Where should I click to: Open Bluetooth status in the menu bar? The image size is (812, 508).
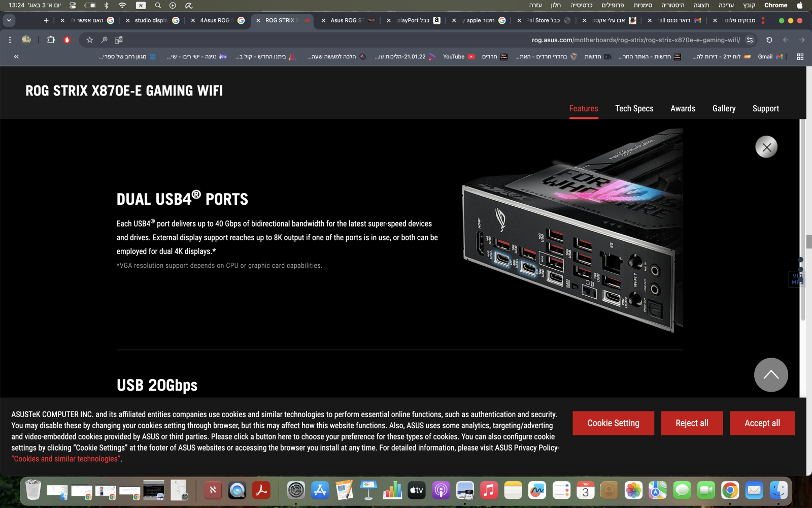(107, 5)
